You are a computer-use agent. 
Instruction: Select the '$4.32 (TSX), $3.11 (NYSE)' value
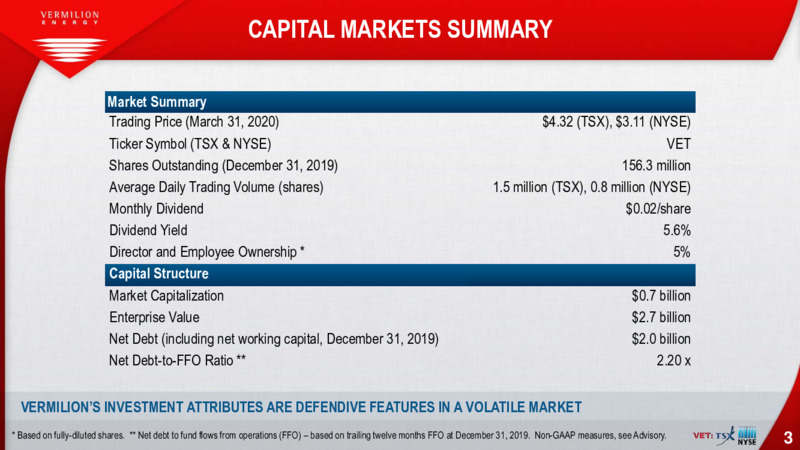pos(616,122)
